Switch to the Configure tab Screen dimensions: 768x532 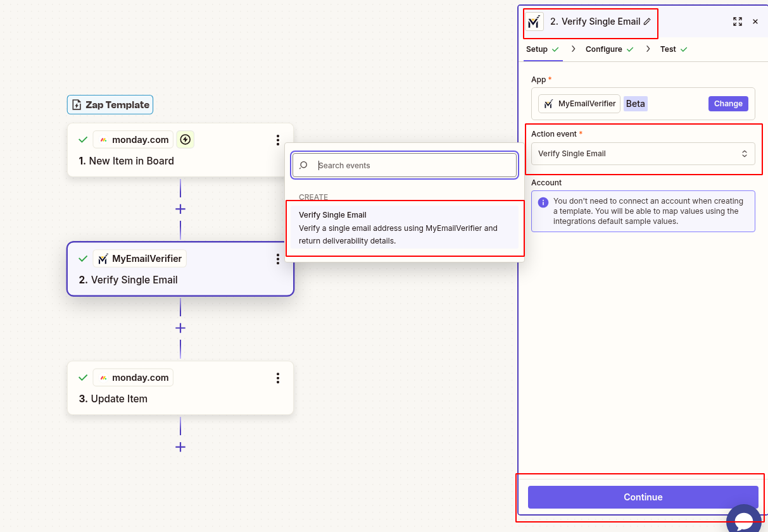pos(603,49)
